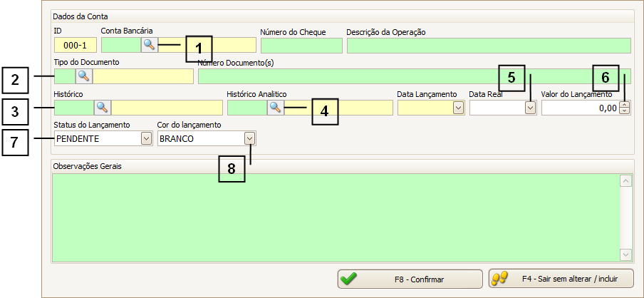This screenshot has width=644, height=298.
Task: Increase the Valor do Lançamento using up arrow
Action: [625, 105]
